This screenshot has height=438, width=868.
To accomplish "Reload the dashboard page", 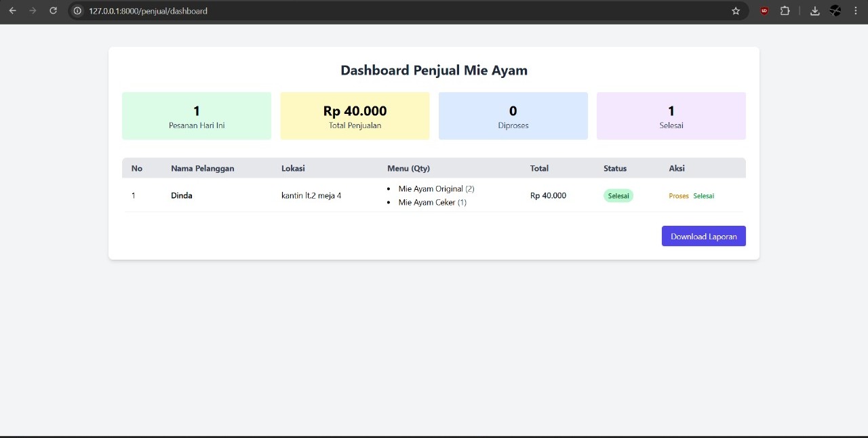I will [53, 11].
